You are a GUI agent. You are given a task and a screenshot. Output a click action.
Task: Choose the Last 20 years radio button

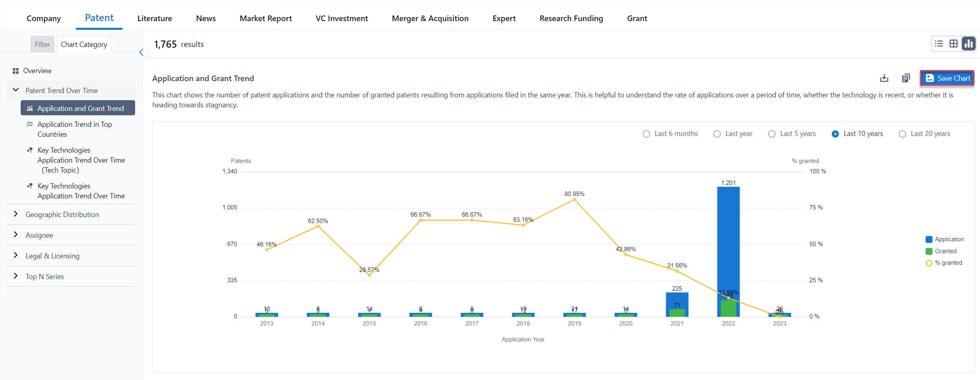tap(903, 134)
